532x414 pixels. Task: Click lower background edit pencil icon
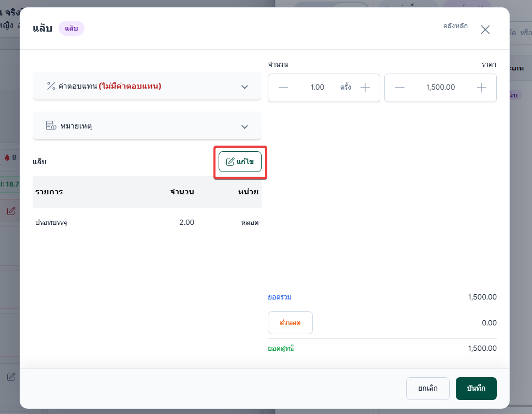tap(11, 377)
